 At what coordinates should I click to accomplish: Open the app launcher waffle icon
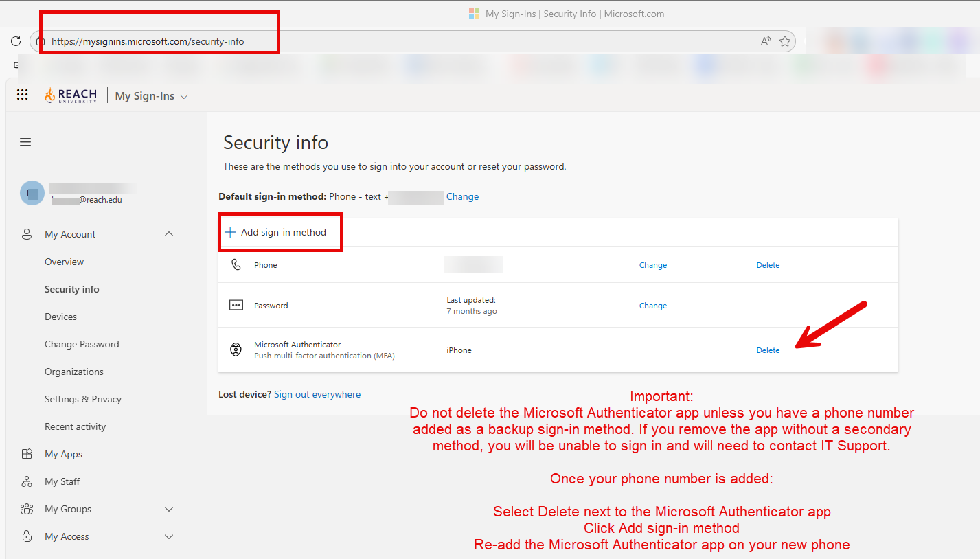coord(22,95)
